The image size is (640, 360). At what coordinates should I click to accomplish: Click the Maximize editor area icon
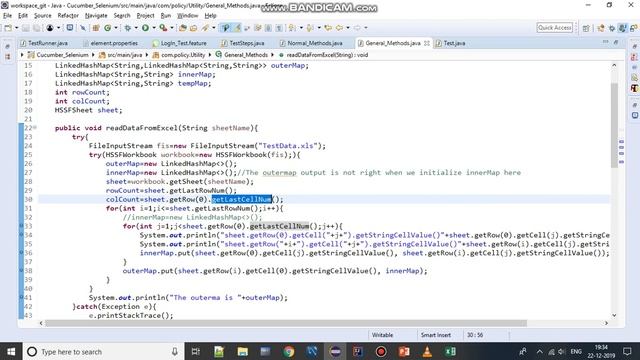coord(616,42)
